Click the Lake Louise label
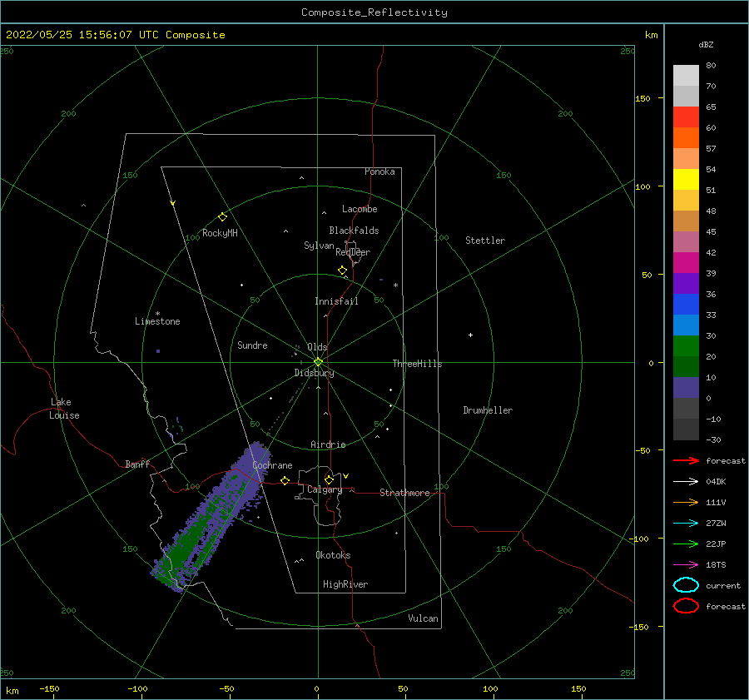This screenshot has height=700, width=749. (64, 409)
